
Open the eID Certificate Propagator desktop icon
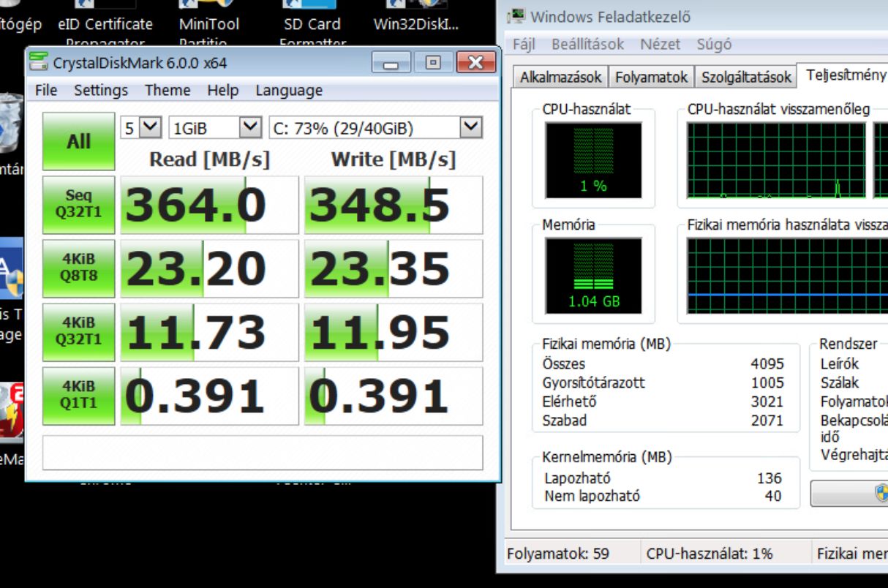[105, 23]
